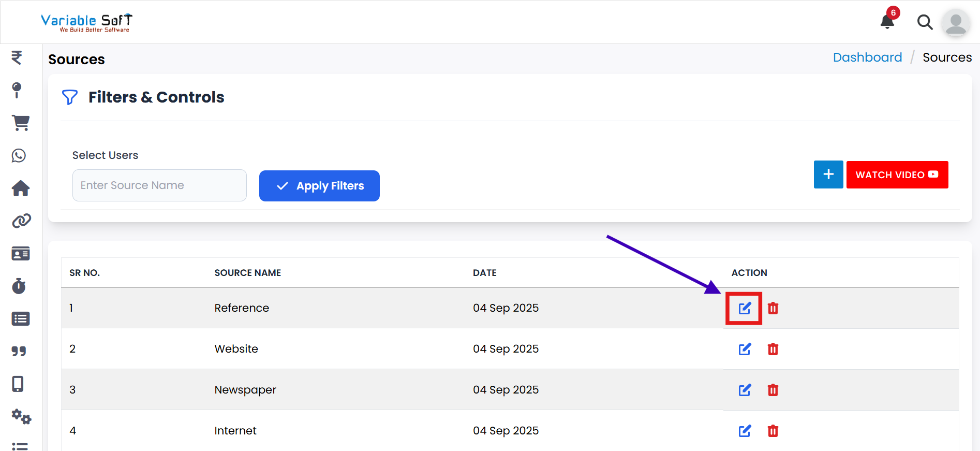
Task: Focus the Enter Source Name field
Action: [x=159, y=185]
